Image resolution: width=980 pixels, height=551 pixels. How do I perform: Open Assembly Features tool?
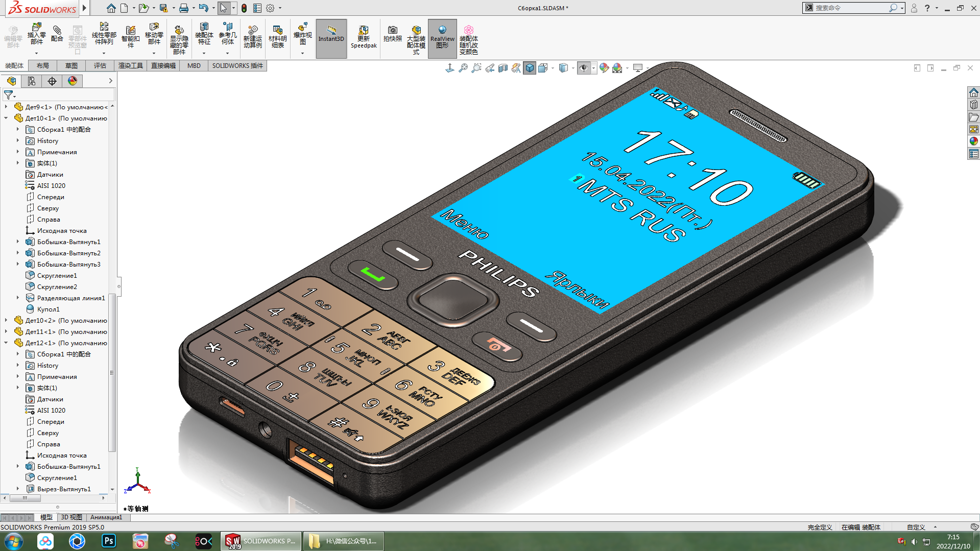204,35
